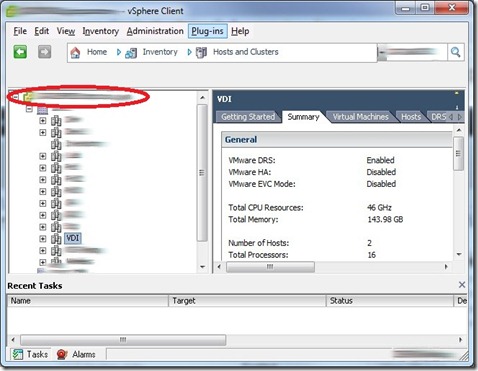Click the inventory tree scroll-down arrow
This screenshot has width=478, height=371.
pyautogui.click(x=202, y=267)
